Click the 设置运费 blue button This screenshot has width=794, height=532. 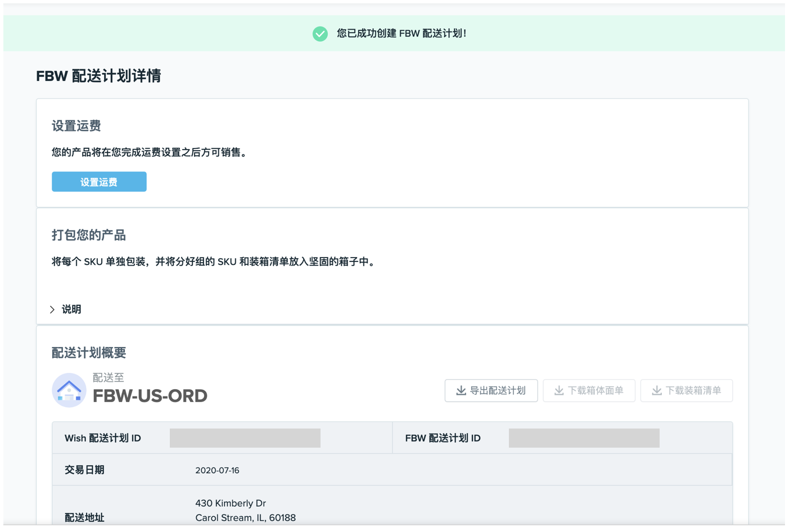[x=99, y=181]
